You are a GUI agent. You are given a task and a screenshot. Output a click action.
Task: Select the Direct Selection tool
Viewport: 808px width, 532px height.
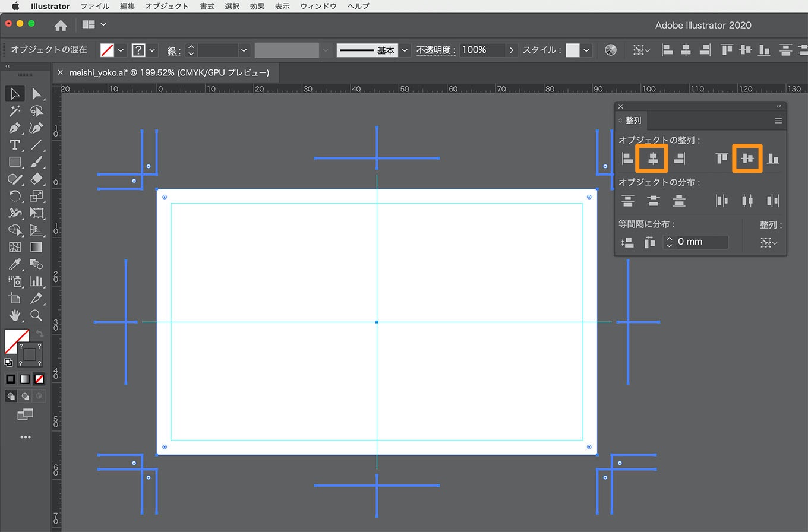point(37,94)
